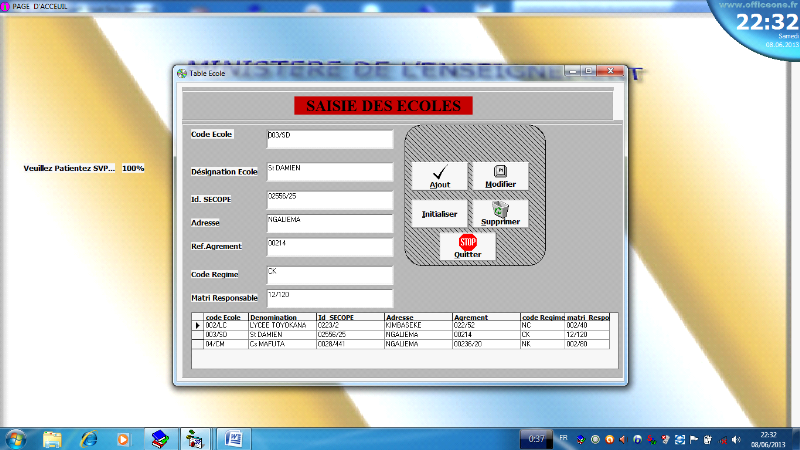
Task: Select the Désignation Ecole text box
Action: click(x=330, y=172)
